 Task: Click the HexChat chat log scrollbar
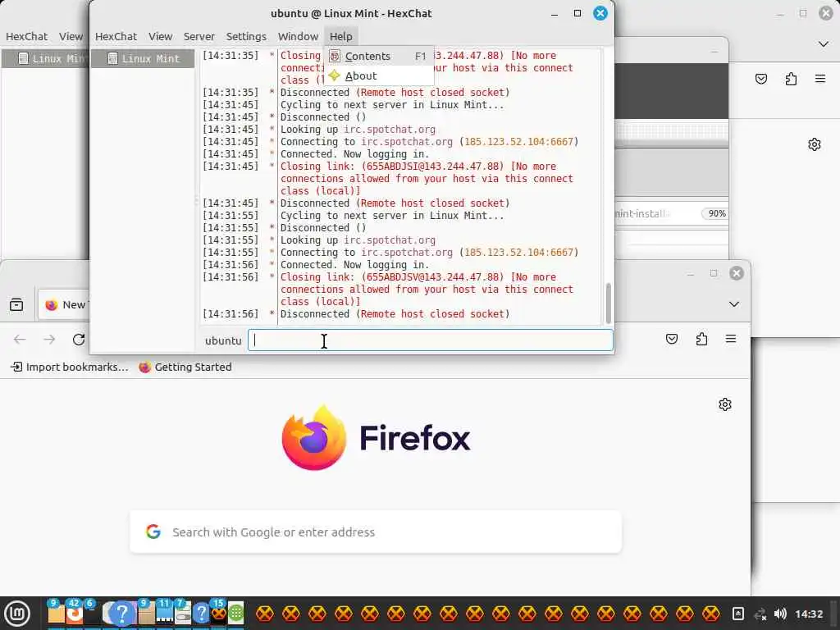[x=608, y=304]
